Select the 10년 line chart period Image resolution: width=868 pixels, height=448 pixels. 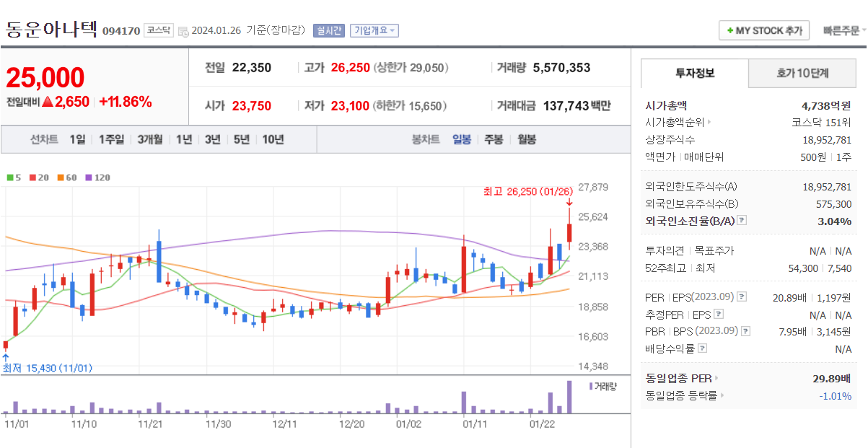click(273, 140)
